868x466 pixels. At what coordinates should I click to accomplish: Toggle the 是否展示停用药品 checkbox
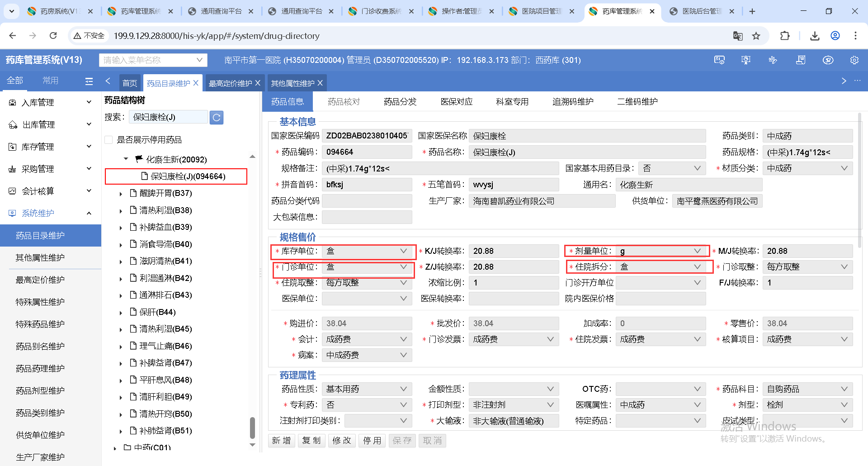(x=108, y=140)
